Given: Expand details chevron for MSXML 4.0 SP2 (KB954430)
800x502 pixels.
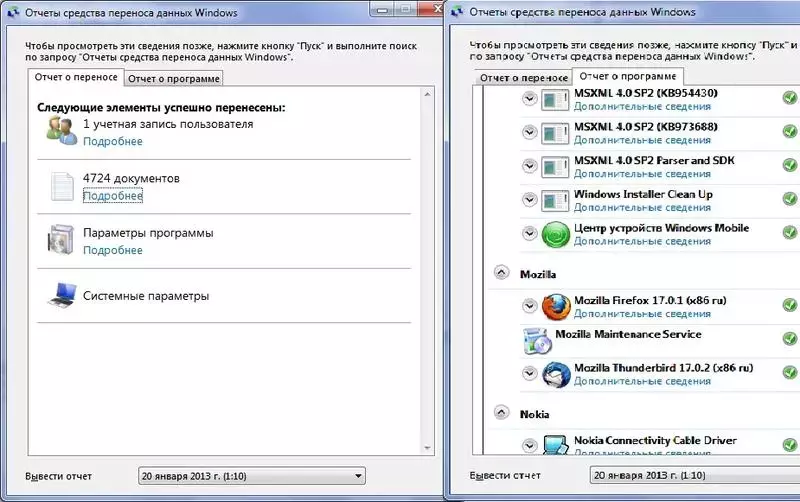Looking at the screenshot, I should tap(530, 98).
